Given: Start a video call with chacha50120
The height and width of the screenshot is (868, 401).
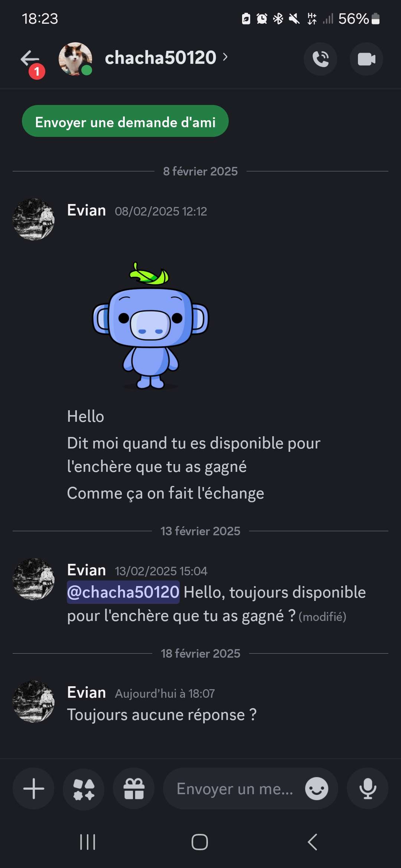Looking at the screenshot, I should click(x=366, y=59).
